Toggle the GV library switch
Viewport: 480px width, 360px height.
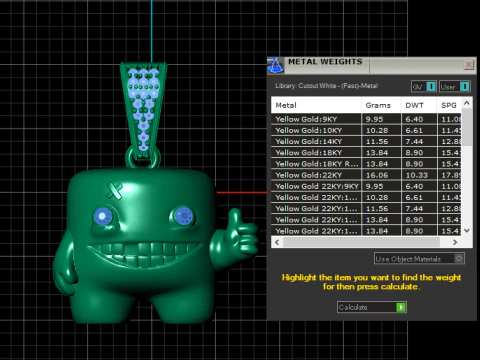click(424, 87)
